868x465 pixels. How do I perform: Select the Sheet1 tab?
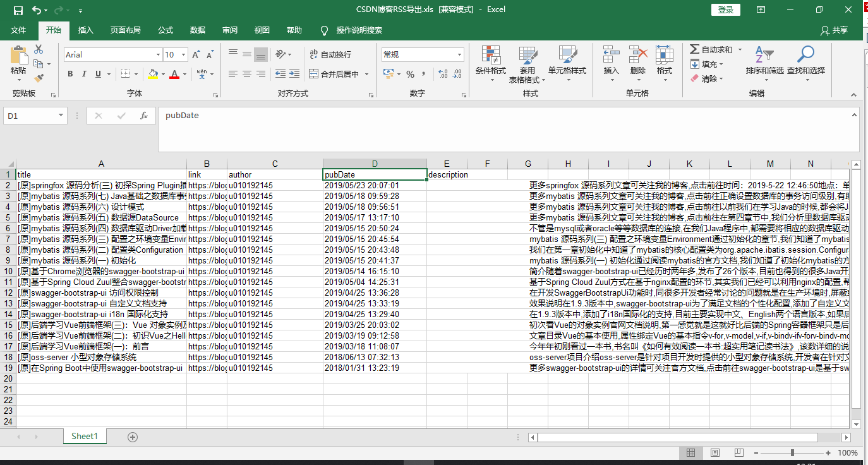click(x=85, y=436)
